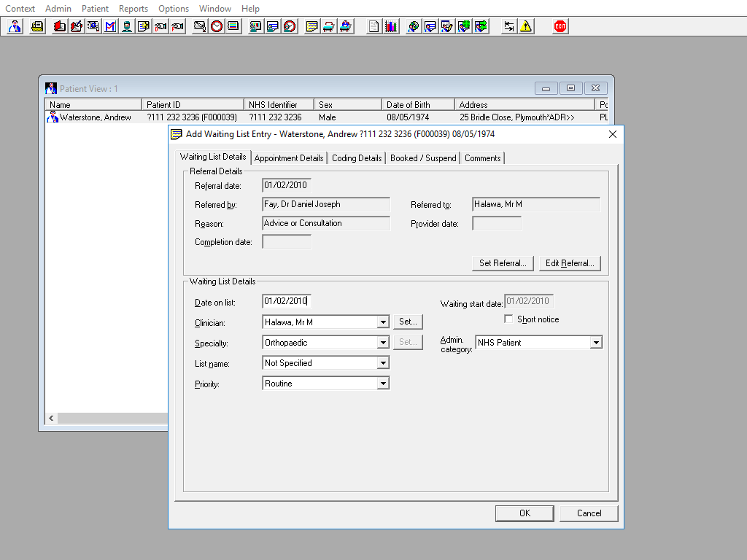Expand the List name dropdown
The width and height of the screenshot is (747, 560).
click(x=383, y=363)
